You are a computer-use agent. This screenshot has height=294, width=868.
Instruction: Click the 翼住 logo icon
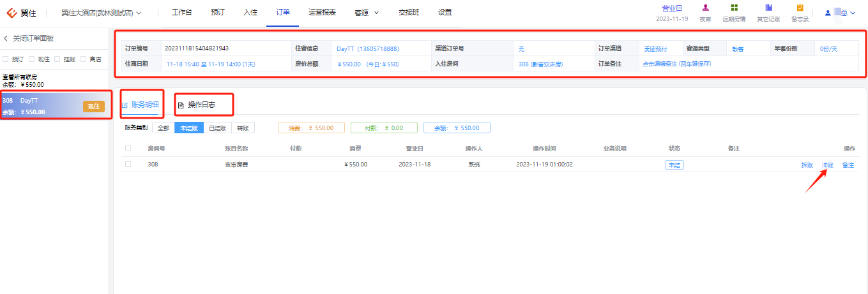(12, 12)
